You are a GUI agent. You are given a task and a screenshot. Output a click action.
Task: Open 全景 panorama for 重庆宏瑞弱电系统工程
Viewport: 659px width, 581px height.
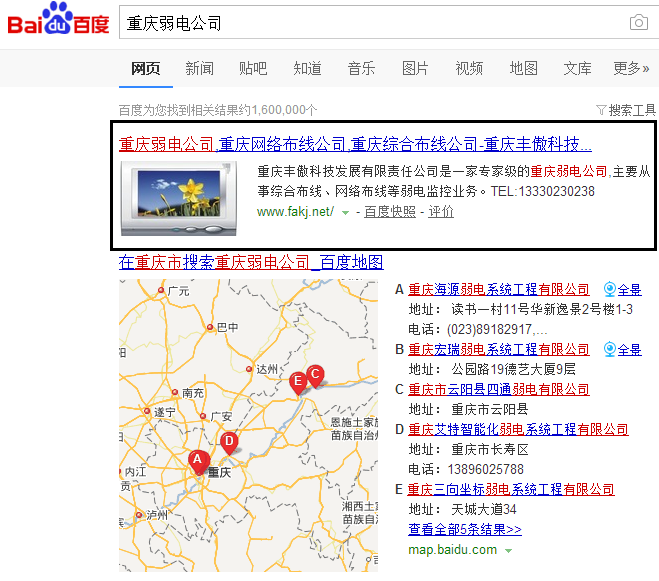click(622, 350)
